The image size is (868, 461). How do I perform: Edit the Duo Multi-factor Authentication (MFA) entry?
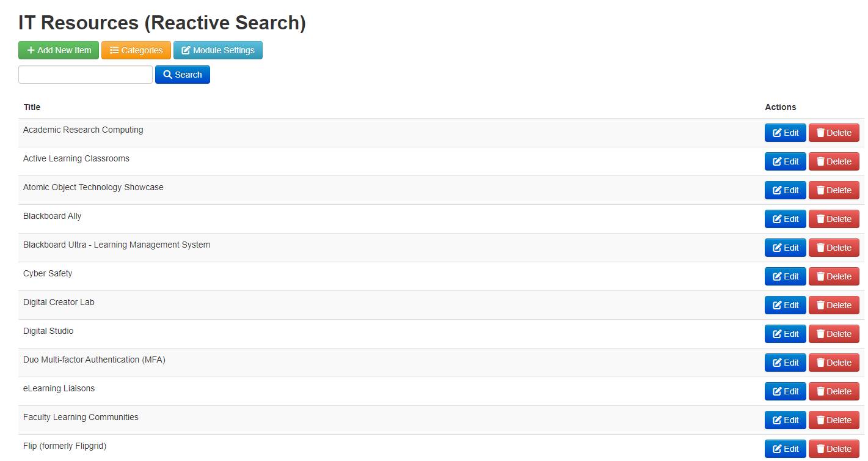click(x=786, y=362)
